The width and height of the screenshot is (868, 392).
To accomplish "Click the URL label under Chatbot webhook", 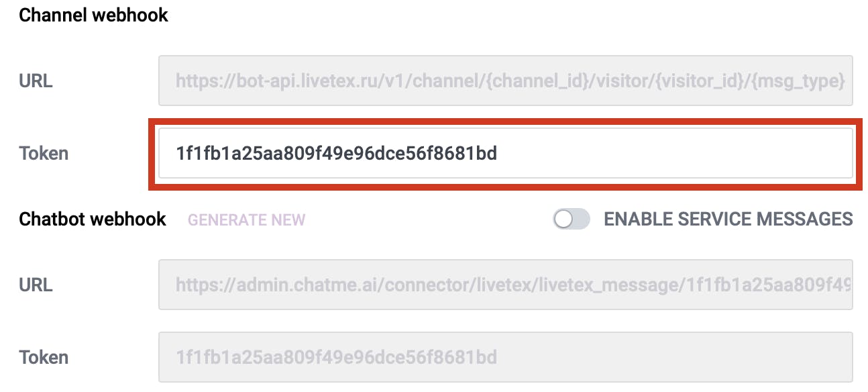I will (x=36, y=285).
